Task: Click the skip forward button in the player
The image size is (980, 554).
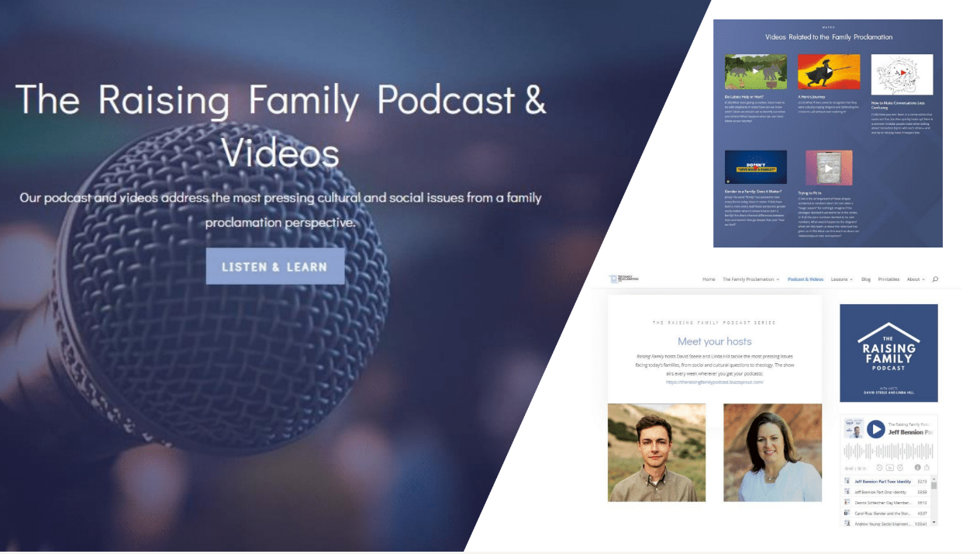Action: click(899, 467)
